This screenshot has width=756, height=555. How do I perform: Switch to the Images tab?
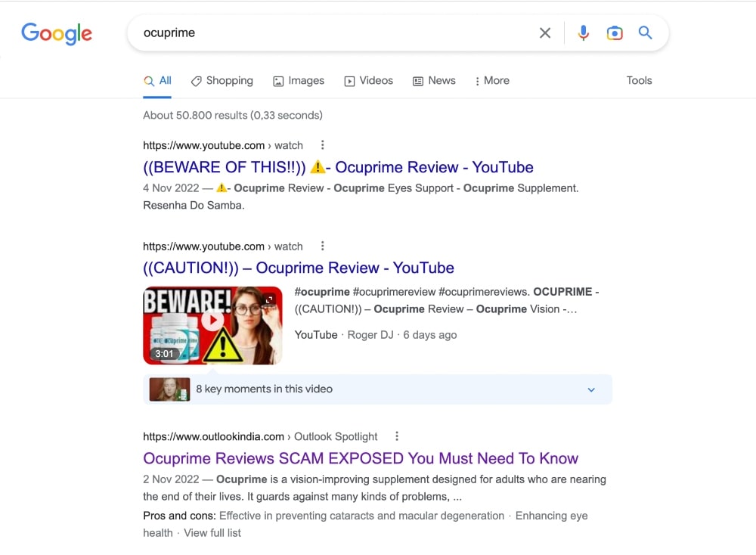(x=299, y=80)
